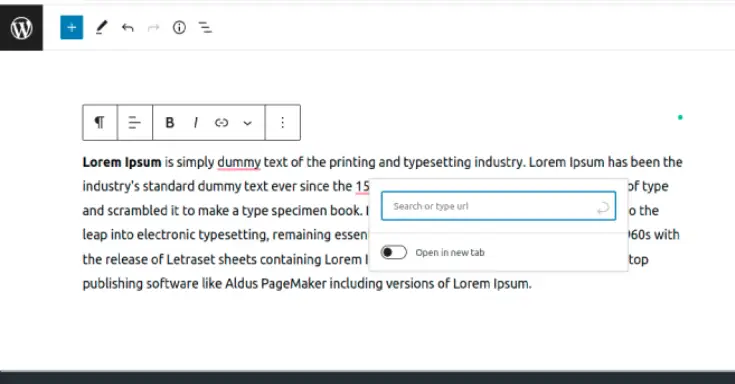The image size is (735, 384).
Task: Open the content details info icon
Action: click(x=179, y=28)
